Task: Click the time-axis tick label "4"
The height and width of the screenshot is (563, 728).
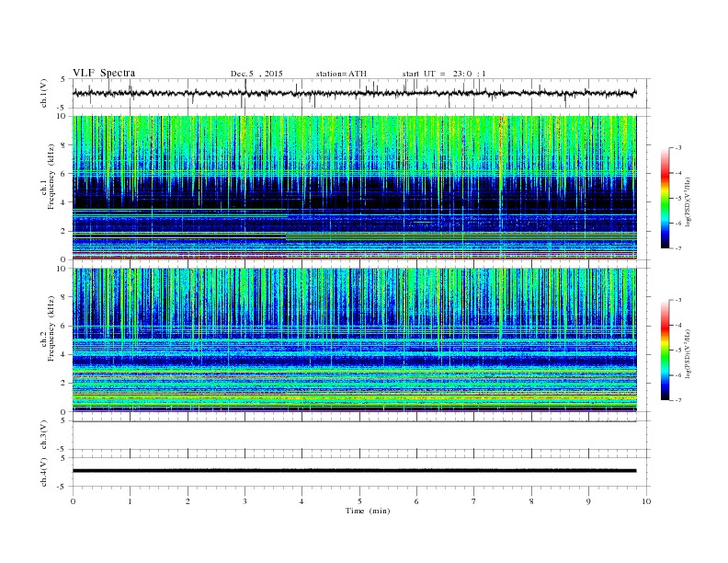Action: (x=301, y=501)
